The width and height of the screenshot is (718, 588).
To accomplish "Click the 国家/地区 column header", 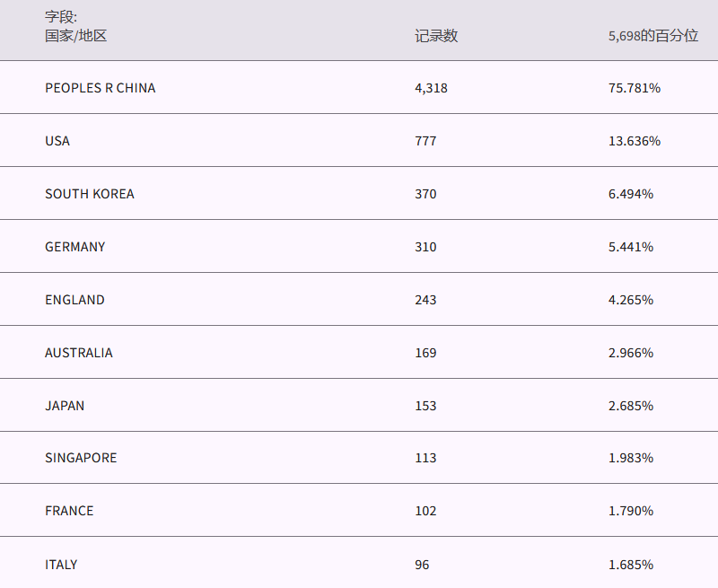I will click(x=76, y=36).
